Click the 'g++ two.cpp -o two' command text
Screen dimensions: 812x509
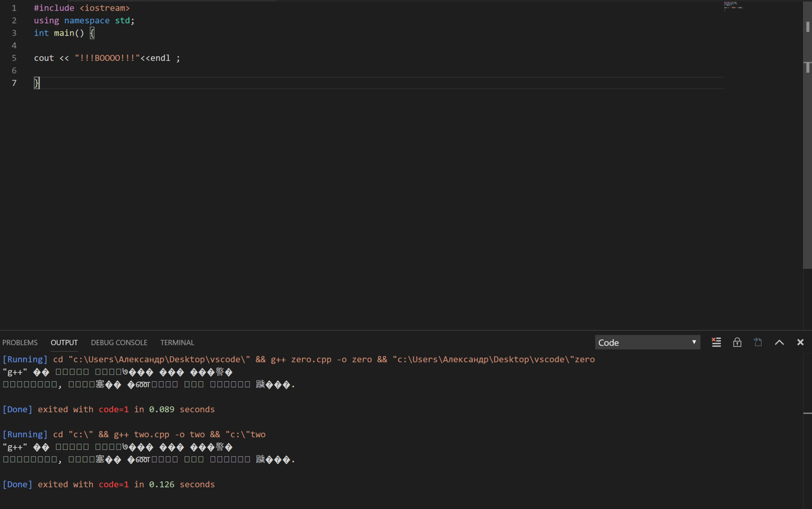[x=159, y=434]
